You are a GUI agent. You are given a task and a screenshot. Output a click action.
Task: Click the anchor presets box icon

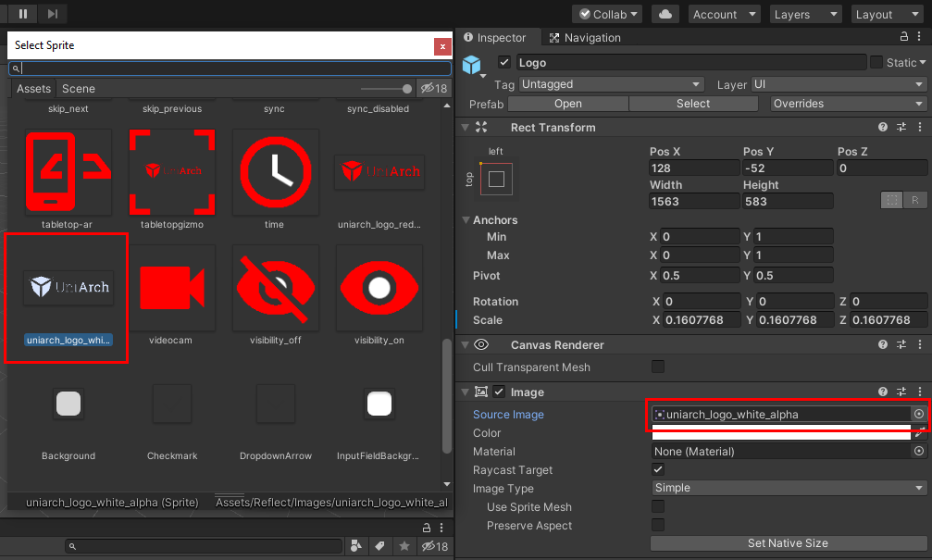(x=496, y=180)
